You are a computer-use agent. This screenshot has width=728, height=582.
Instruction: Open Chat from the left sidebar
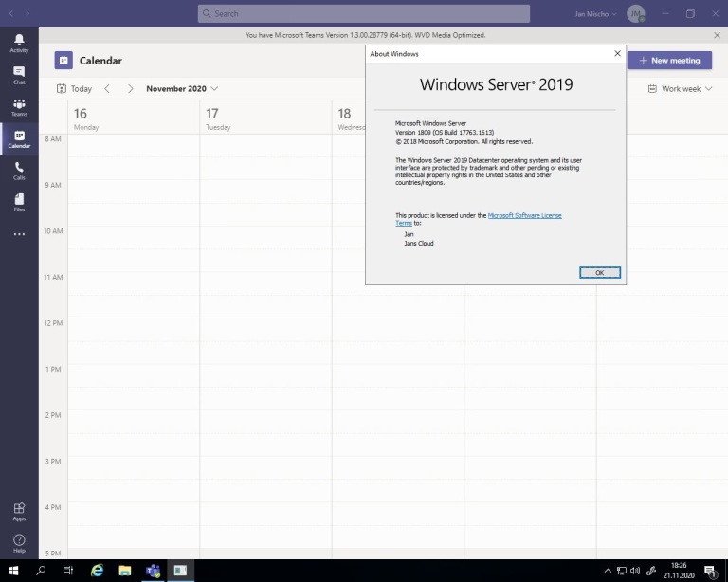pyautogui.click(x=19, y=75)
